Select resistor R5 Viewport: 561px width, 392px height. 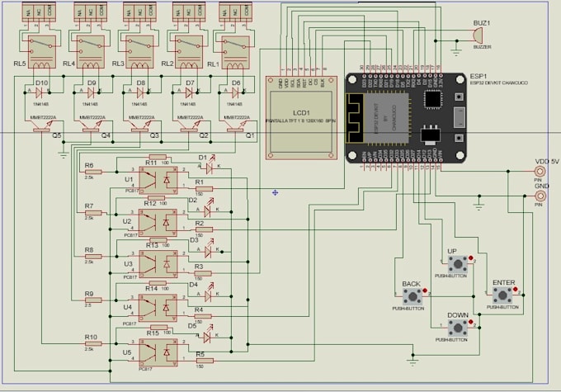205,361
